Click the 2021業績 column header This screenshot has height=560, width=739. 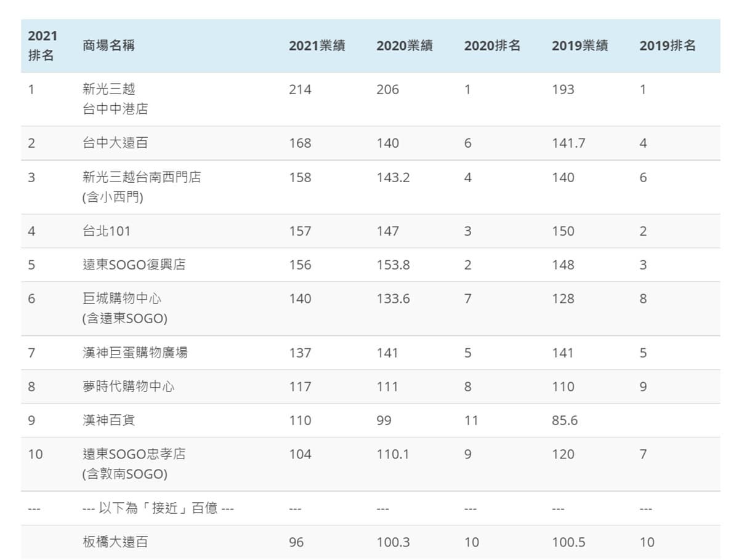click(x=317, y=46)
